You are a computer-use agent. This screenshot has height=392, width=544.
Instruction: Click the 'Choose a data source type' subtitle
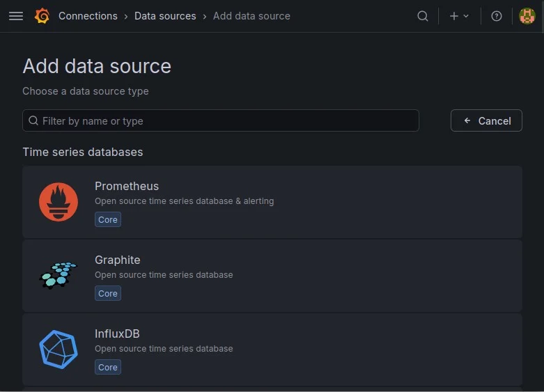(x=86, y=91)
